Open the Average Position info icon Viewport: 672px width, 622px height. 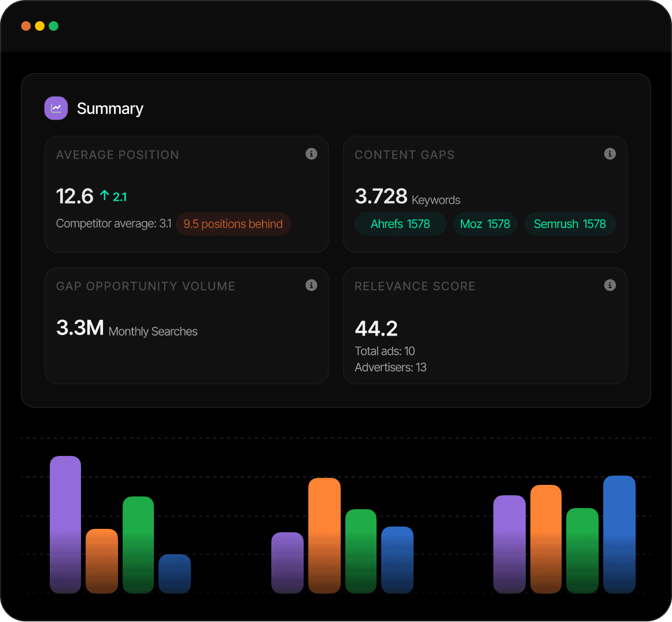tap(311, 154)
